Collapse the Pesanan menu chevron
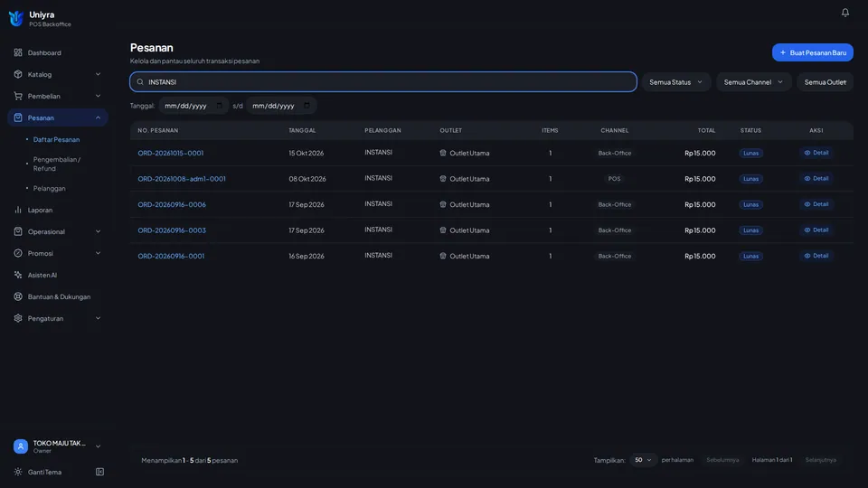 tap(98, 117)
